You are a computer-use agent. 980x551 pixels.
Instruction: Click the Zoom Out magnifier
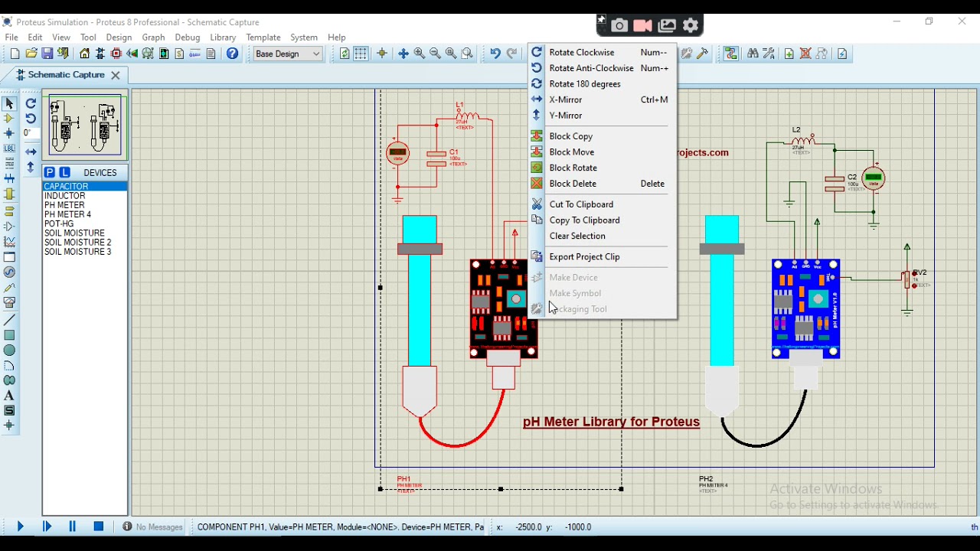436,54
